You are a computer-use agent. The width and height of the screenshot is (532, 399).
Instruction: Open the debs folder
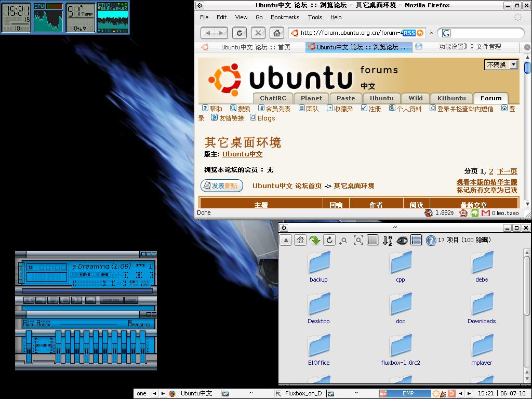(x=482, y=267)
